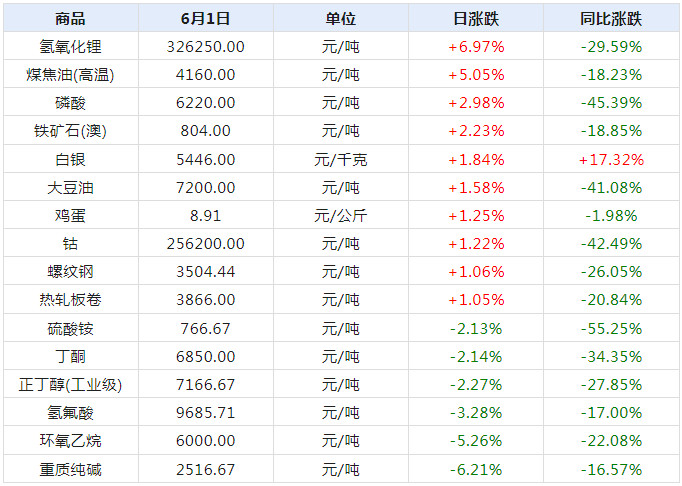This screenshot has width=682, height=486.
Task: Open the 氢氧化锂 commodity link
Action: (70, 46)
